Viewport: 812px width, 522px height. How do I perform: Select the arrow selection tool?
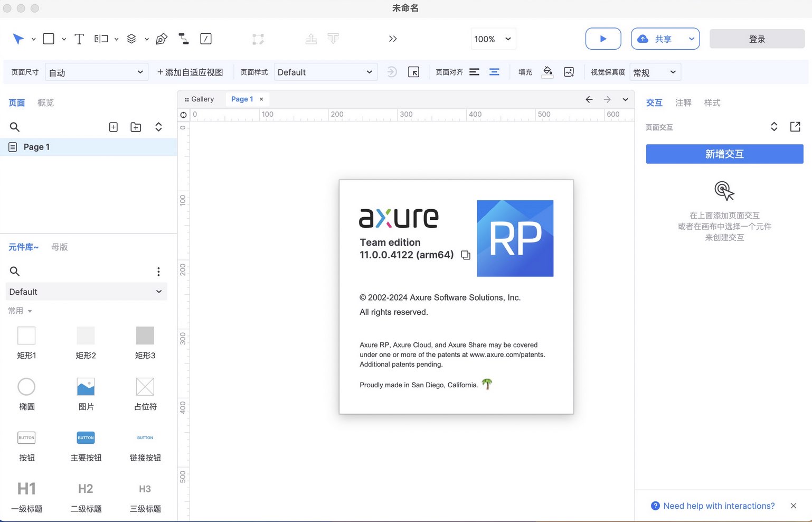18,39
